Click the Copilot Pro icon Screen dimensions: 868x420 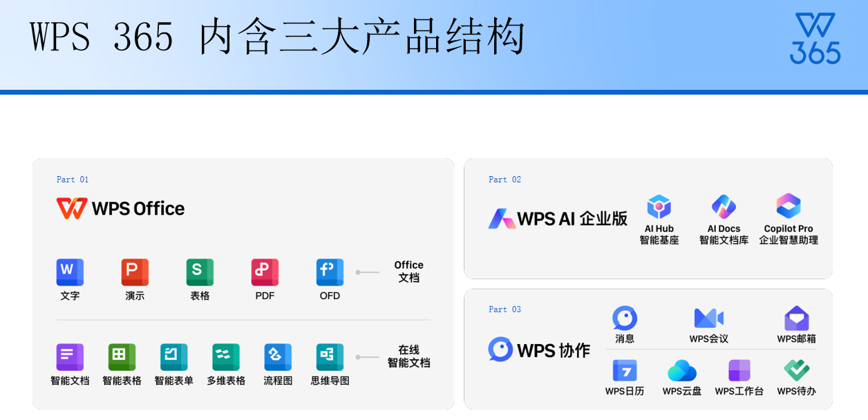coord(789,207)
